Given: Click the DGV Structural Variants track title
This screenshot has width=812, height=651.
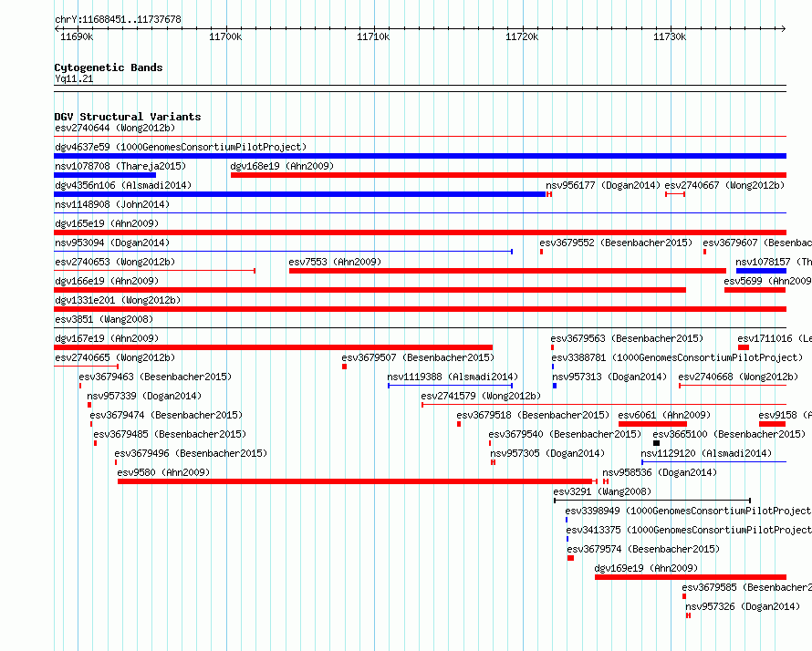Looking at the screenshot, I should click(x=128, y=117).
